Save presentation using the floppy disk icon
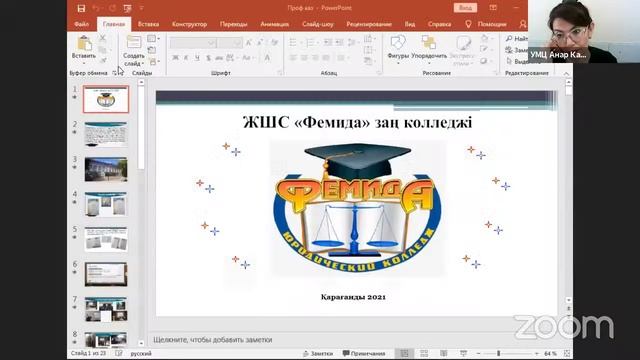Image resolution: width=640 pixels, height=360 pixels. point(81,8)
